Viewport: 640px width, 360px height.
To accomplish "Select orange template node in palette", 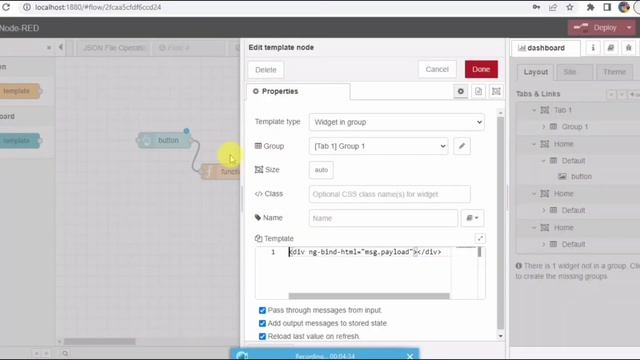I will 20,91.
